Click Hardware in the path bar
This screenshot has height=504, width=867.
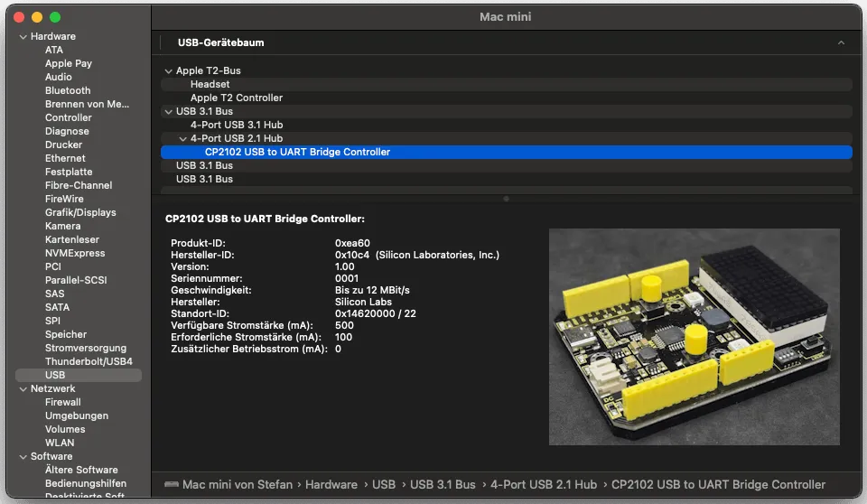tap(331, 485)
